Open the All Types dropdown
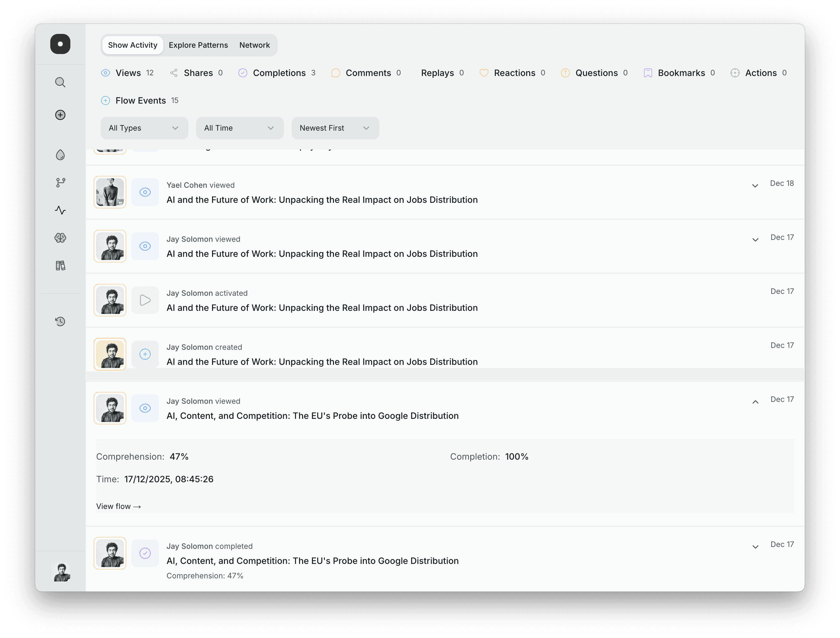 144,128
